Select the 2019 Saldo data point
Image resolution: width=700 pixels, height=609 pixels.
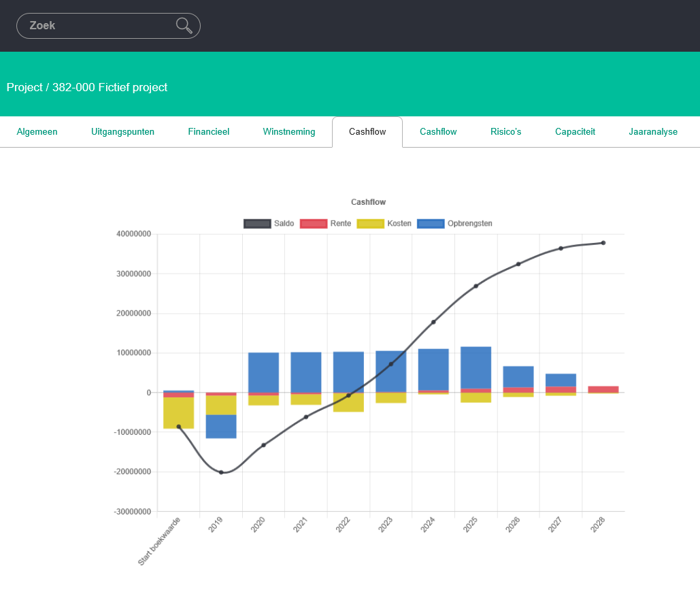click(221, 472)
